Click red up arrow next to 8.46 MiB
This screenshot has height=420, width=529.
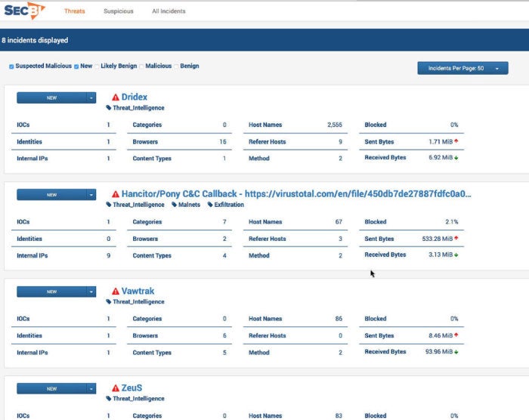[x=456, y=335]
